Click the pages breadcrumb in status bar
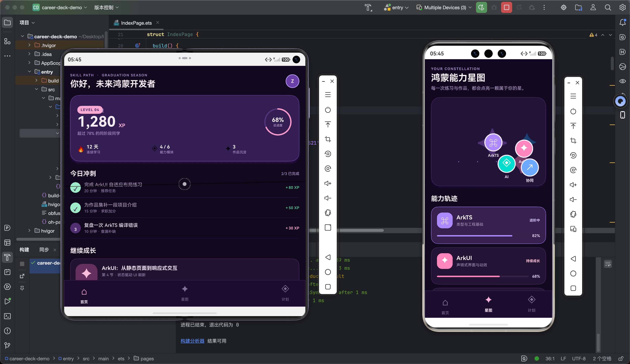Image resolution: width=630 pixels, height=364 pixels. (144, 358)
